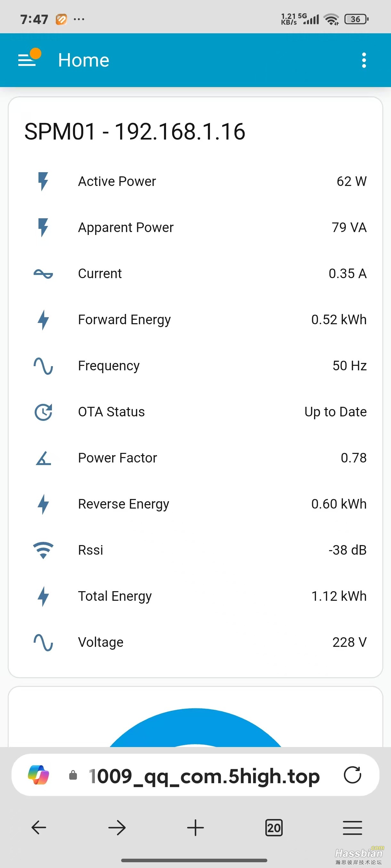Screen dimensions: 391x868
Task: Tap the Power Factor angle icon
Action: coord(43,458)
